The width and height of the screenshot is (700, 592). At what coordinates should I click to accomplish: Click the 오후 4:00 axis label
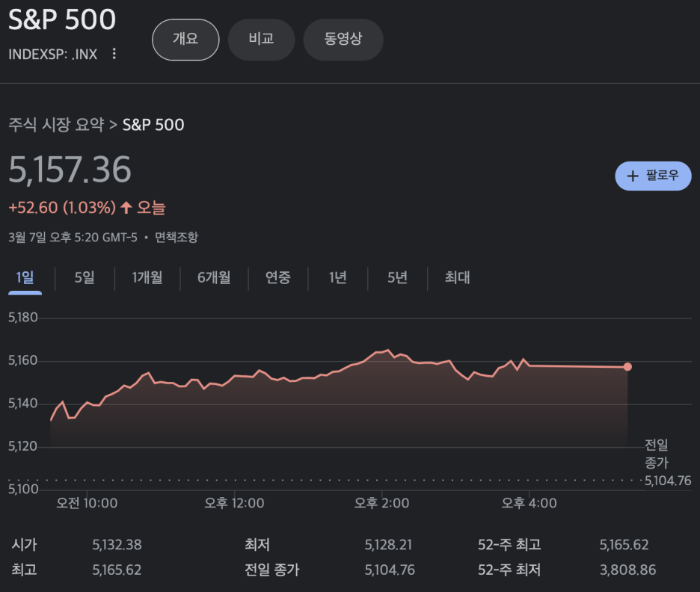[x=529, y=503]
